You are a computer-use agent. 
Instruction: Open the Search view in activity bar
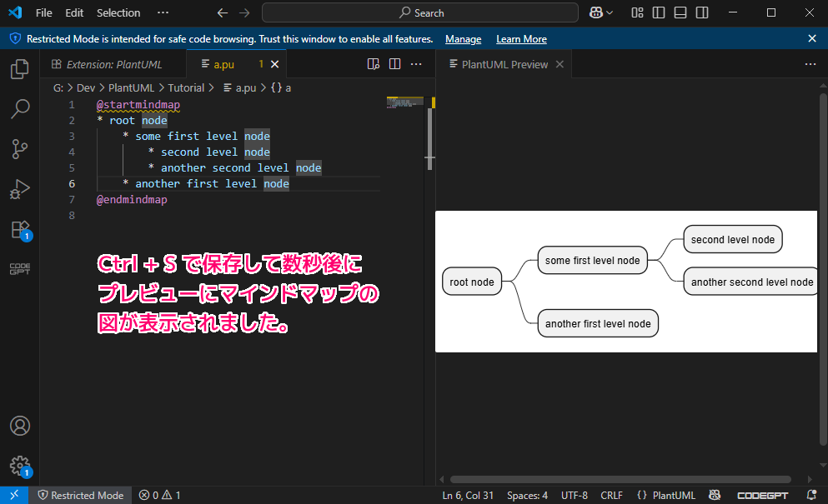tap(20, 109)
